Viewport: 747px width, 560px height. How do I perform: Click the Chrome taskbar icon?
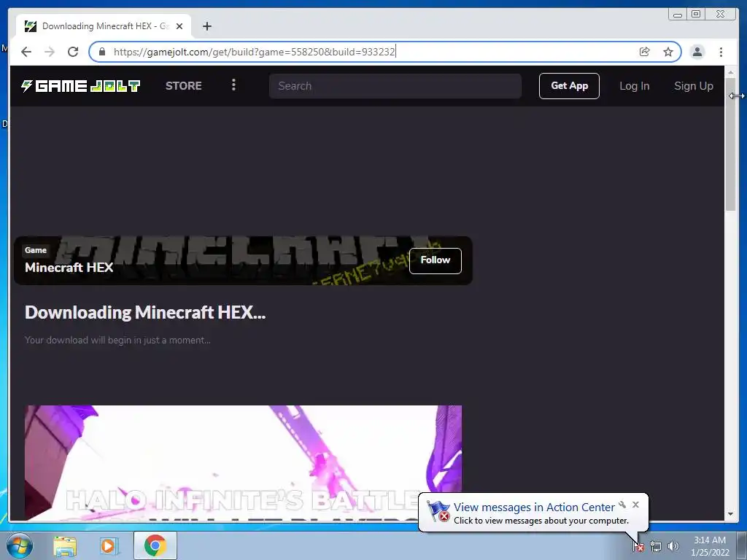pyautogui.click(x=155, y=545)
